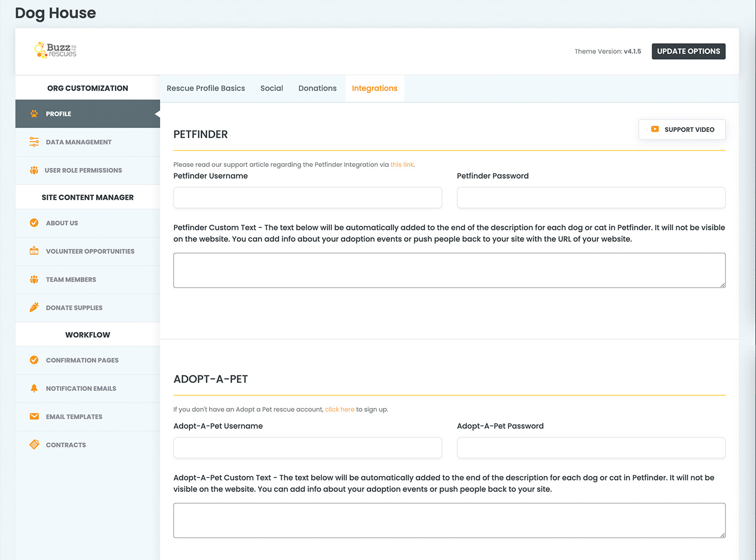Focus the Petfinder Username field

(308, 197)
